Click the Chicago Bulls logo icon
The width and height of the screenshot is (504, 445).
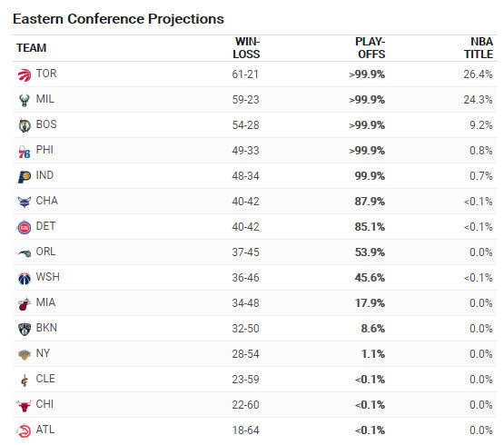tap(25, 406)
